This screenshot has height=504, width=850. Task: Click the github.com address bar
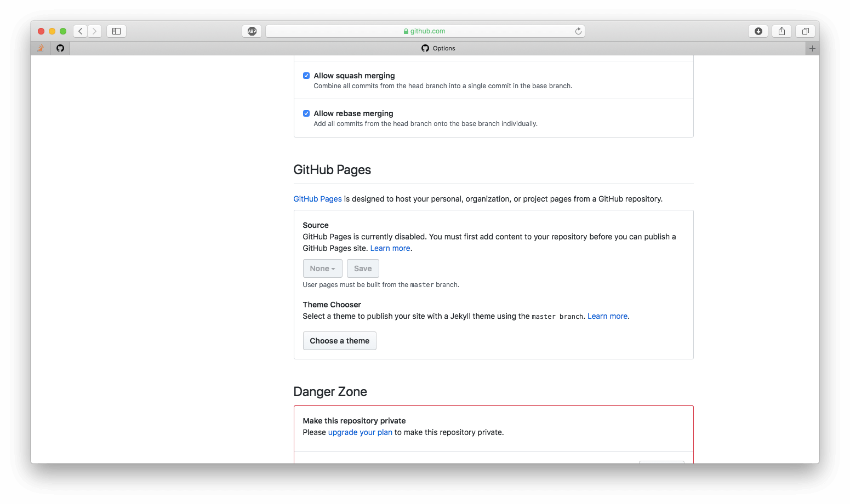click(425, 31)
